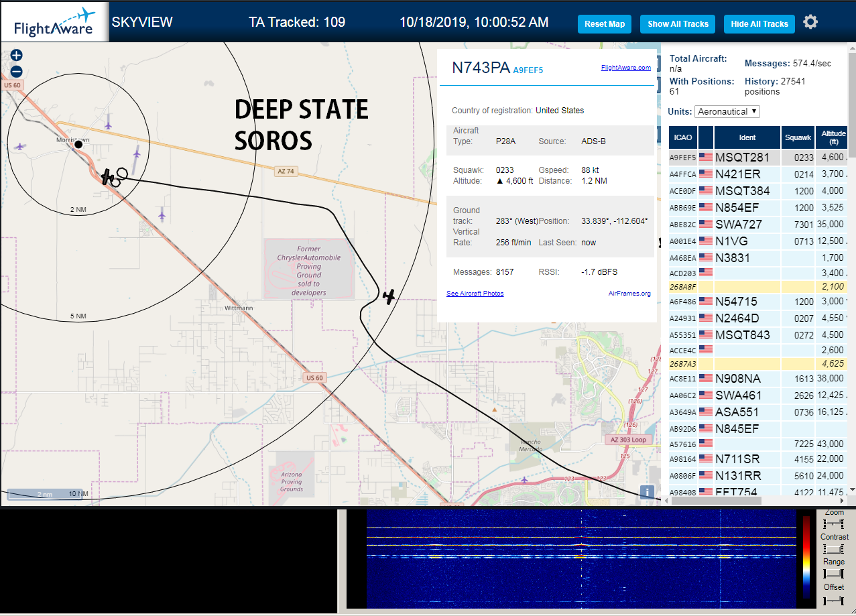Select the highlighted 268A8F row

pos(758,287)
